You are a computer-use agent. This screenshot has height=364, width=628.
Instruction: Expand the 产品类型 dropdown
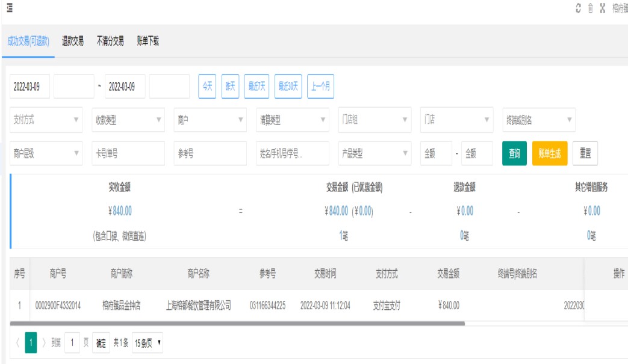point(374,153)
